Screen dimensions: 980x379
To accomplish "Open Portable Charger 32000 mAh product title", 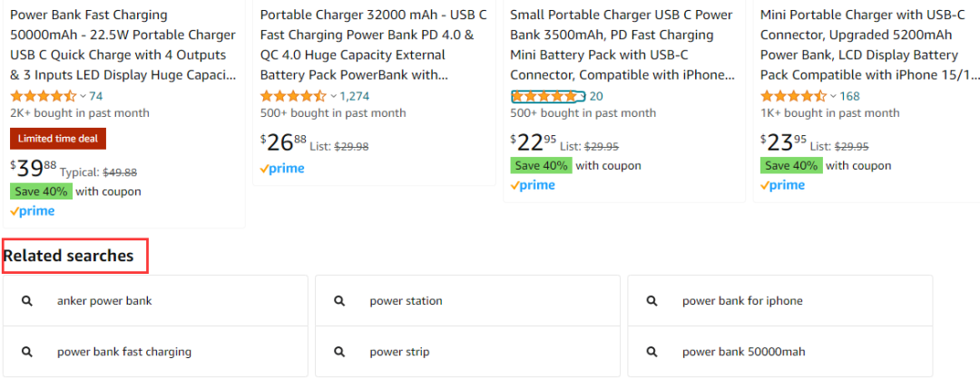I will (x=373, y=45).
